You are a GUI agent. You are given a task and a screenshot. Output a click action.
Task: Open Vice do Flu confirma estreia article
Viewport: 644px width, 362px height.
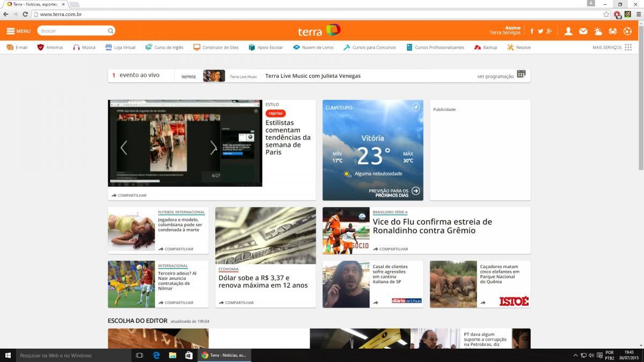[433, 226]
